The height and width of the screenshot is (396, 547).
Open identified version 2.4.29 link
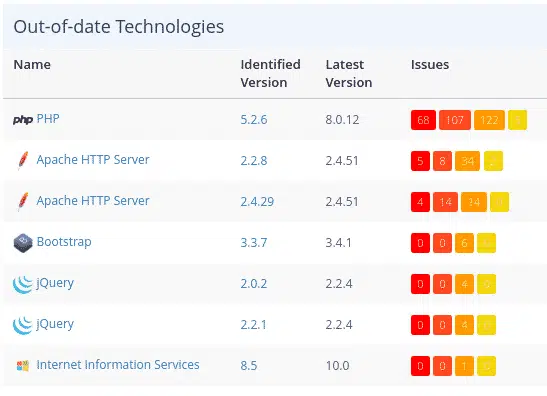257,202
